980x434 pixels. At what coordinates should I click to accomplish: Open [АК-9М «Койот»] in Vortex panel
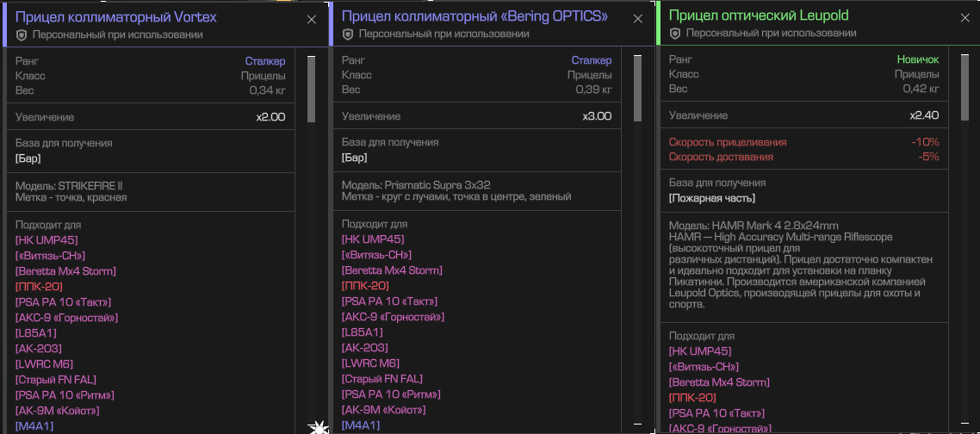tap(58, 411)
